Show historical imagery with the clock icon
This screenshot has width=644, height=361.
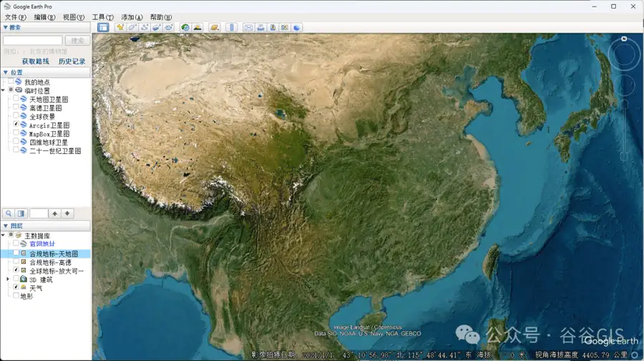coord(185,27)
